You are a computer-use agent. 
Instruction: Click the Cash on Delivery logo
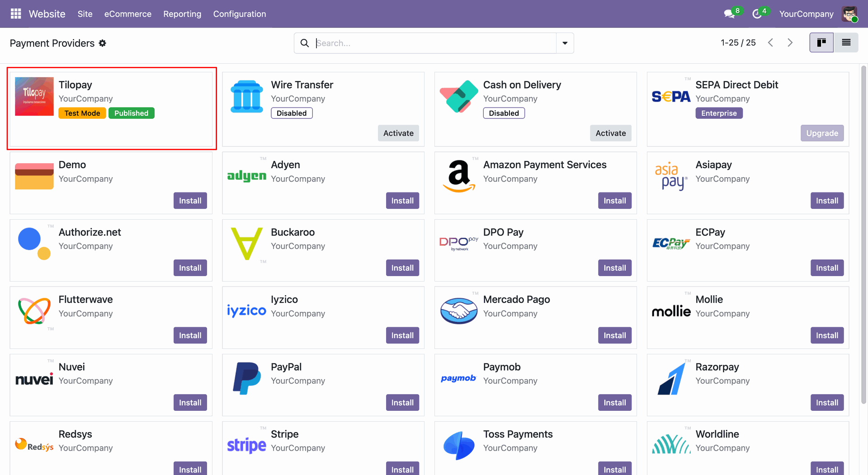tap(459, 96)
